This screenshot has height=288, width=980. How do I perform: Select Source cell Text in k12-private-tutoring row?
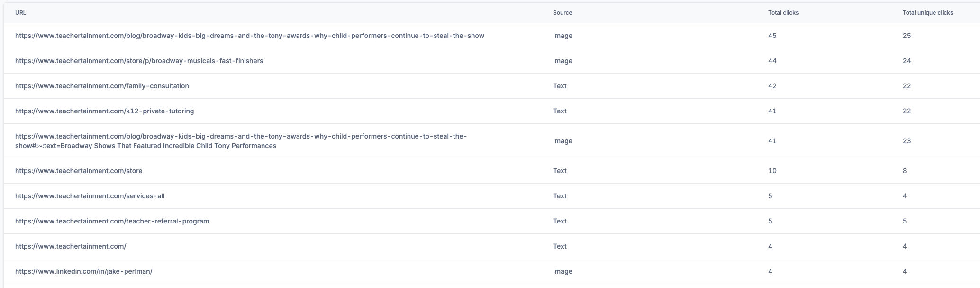pyautogui.click(x=560, y=111)
